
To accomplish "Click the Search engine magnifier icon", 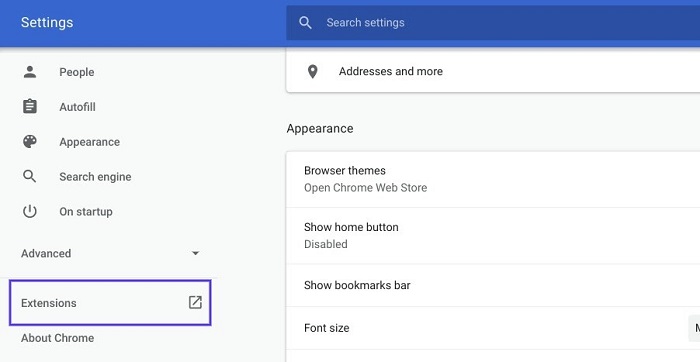I will coord(29,176).
